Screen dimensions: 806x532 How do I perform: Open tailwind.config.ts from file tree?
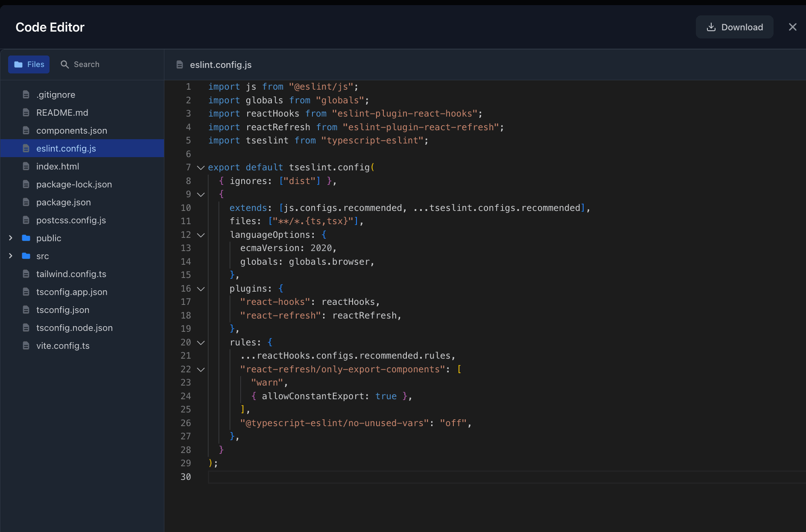(71, 274)
